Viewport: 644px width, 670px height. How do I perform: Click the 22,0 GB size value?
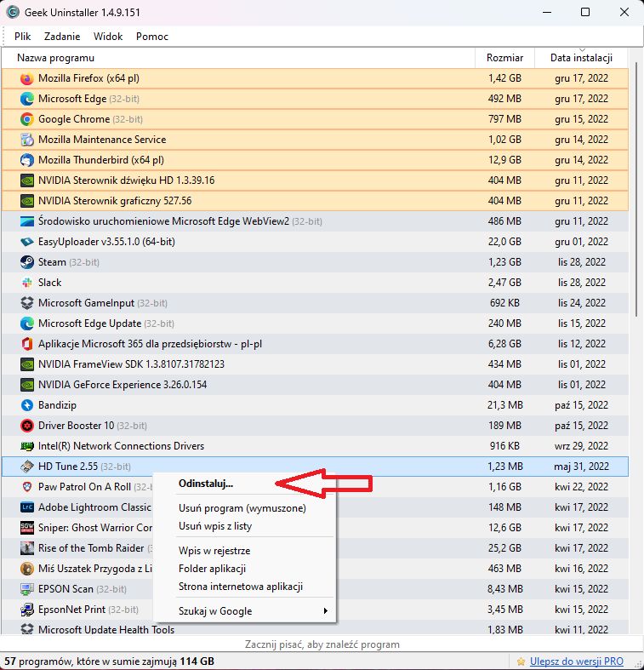coord(504,242)
